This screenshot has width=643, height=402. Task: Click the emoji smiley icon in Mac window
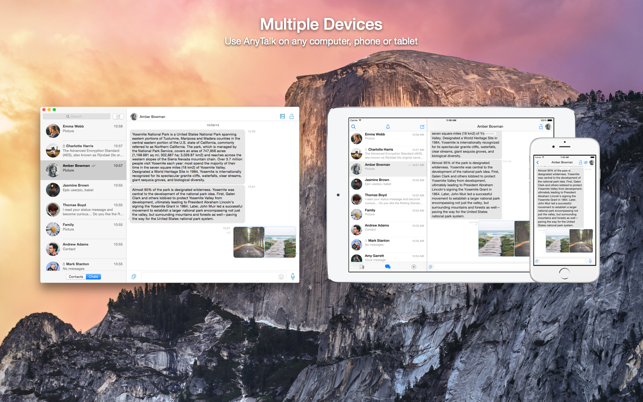[281, 277]
